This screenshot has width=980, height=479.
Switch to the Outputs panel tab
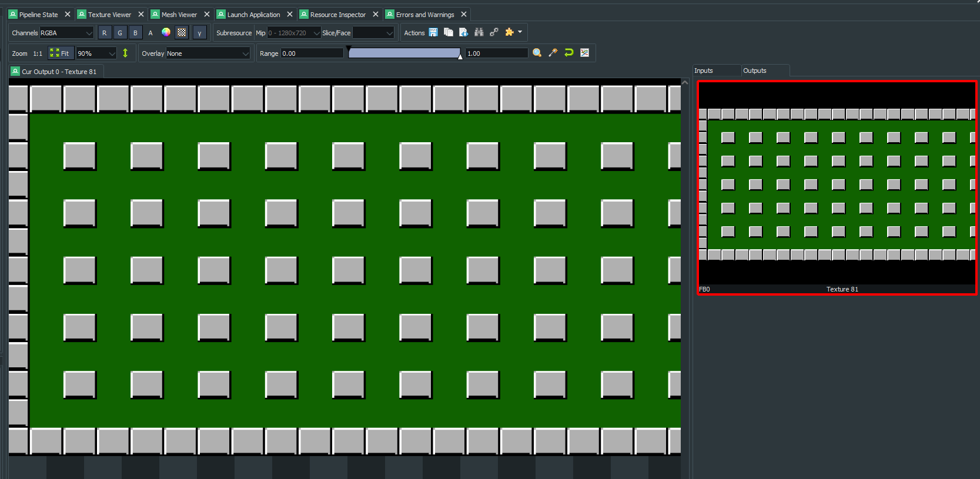click(x=765, y=71)
